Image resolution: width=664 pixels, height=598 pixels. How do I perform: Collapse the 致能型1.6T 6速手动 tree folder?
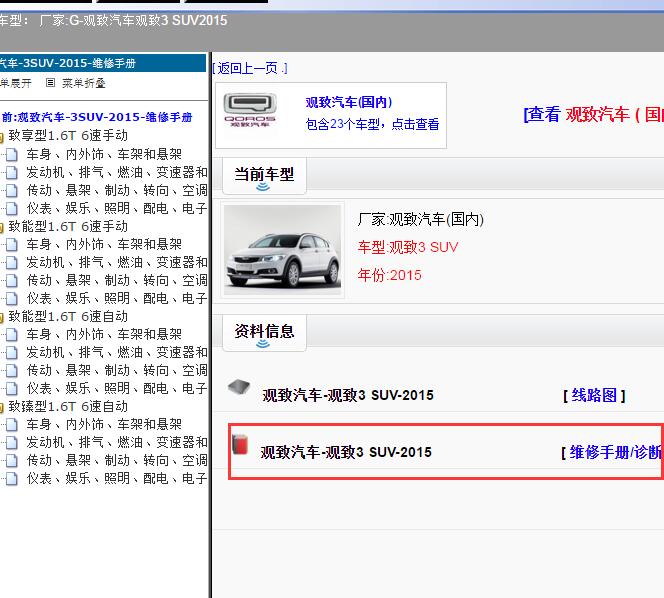[x=2, y=227]
